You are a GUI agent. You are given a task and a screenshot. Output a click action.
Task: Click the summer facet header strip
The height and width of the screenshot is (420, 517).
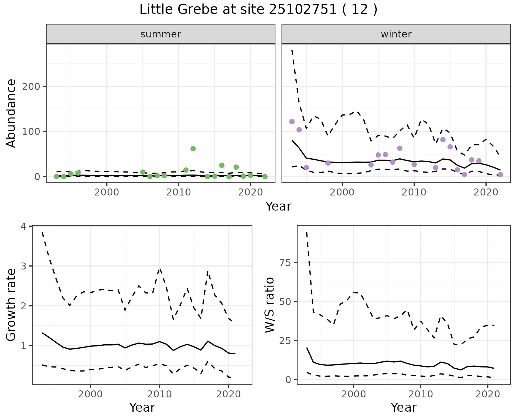click(x=160, y=34)
